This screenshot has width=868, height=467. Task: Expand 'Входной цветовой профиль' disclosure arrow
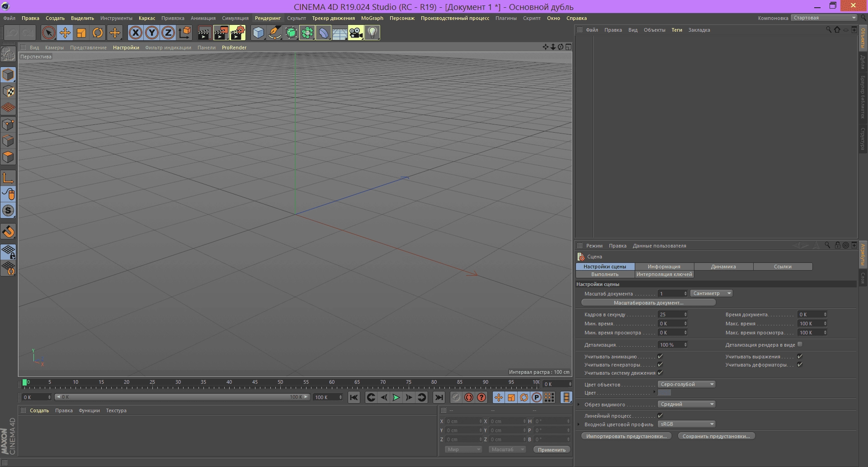tap(579, 424)
